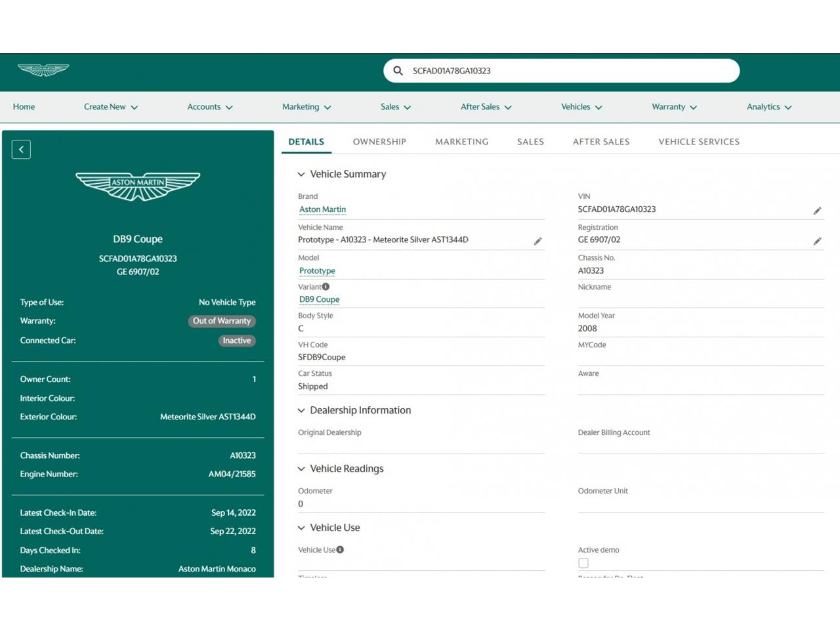Screen dimensions: 840x630
Task: Click the Variant info icon
Action: tap(326, 287)
